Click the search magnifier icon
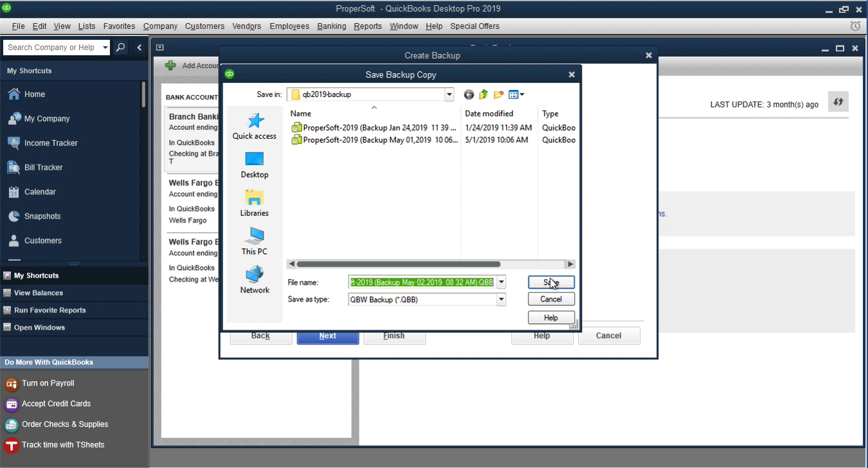The image size is (868, 468). 120,48
